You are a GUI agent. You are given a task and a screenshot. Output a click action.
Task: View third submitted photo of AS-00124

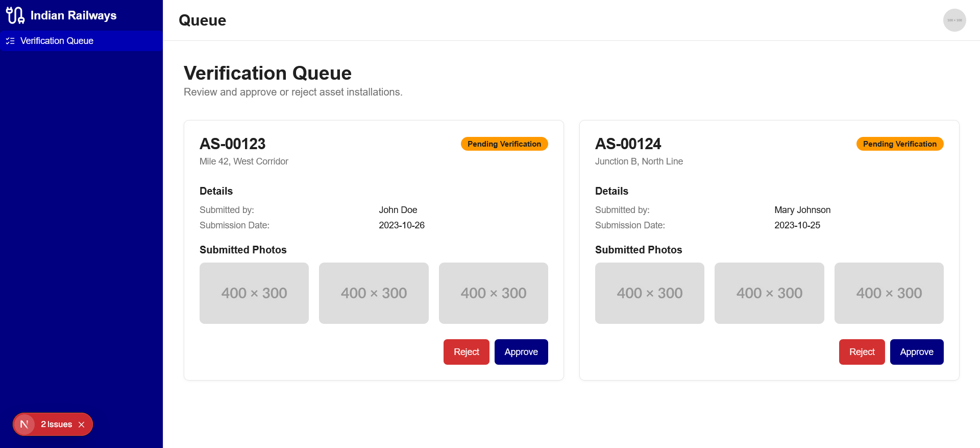[x=889, y=293]
